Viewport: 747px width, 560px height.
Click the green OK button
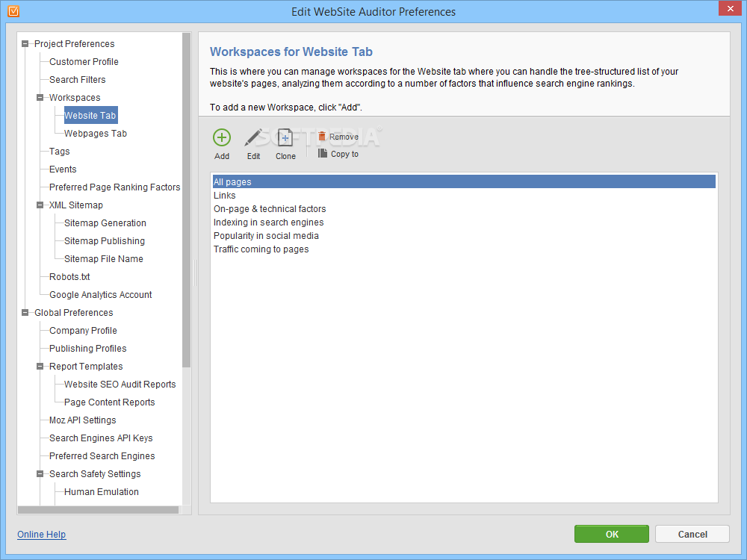pos(612,534)
